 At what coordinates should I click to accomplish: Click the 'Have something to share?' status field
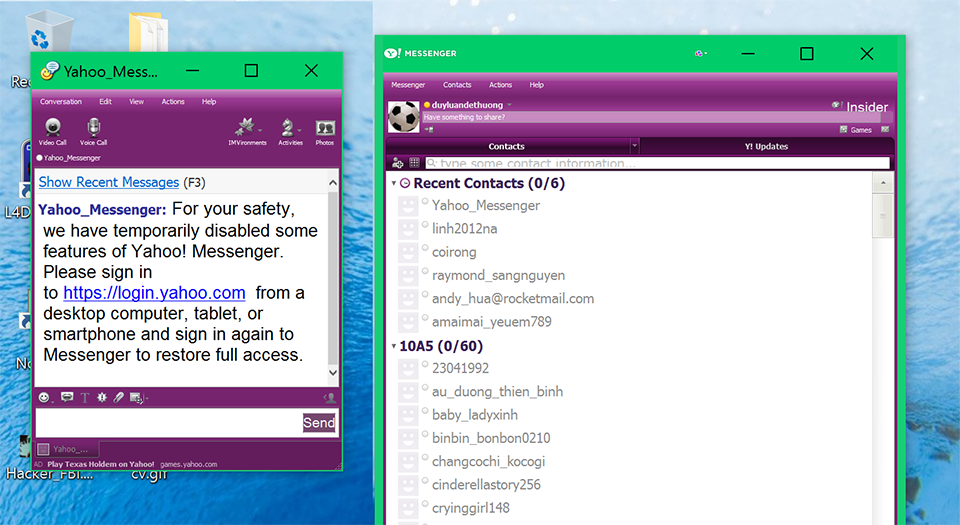651,117
